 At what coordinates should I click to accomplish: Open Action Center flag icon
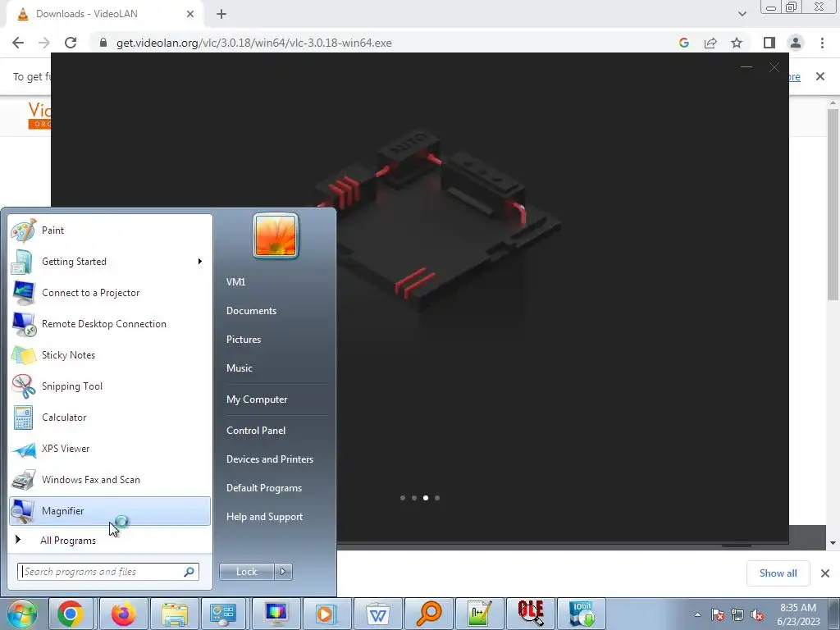[x=718, y=615]
